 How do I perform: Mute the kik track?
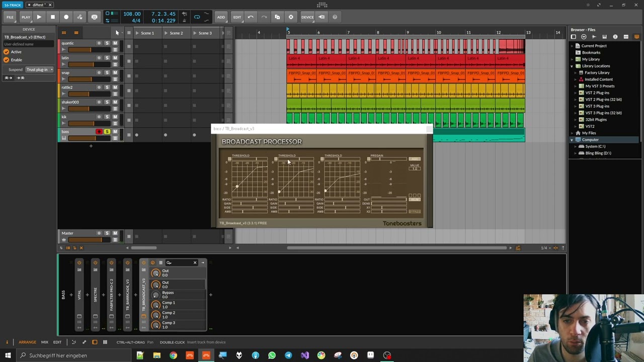pyautogui.click(x=115, y=117)
